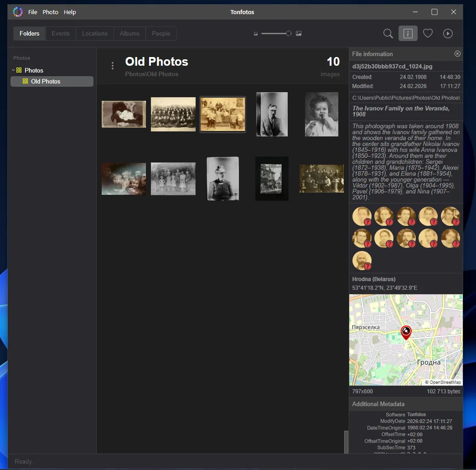
Task: Toggle the file information panel button
Action: click(408, 33)
